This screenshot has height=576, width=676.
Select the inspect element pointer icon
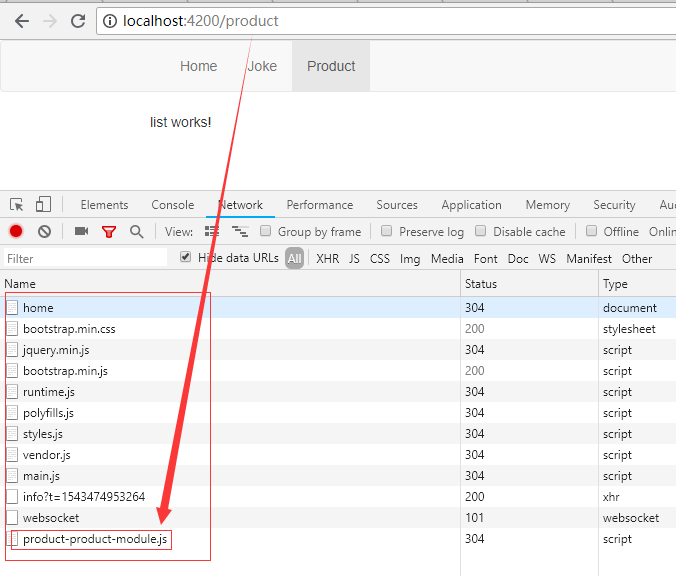(17, 204)
